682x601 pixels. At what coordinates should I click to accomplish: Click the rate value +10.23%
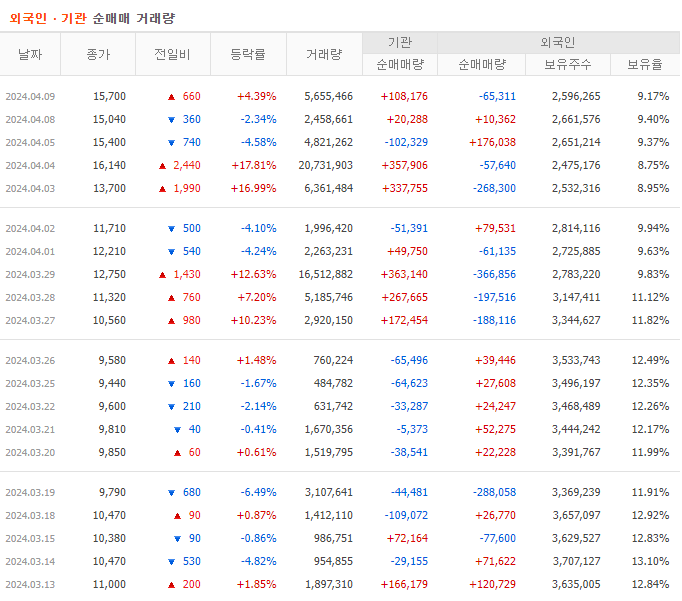(254, 321)
